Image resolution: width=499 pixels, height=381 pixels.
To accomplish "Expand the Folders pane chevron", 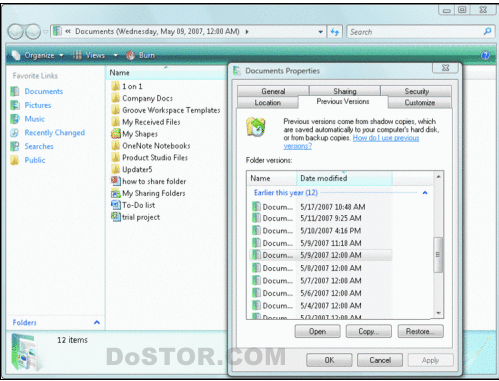I will (97, 322).
